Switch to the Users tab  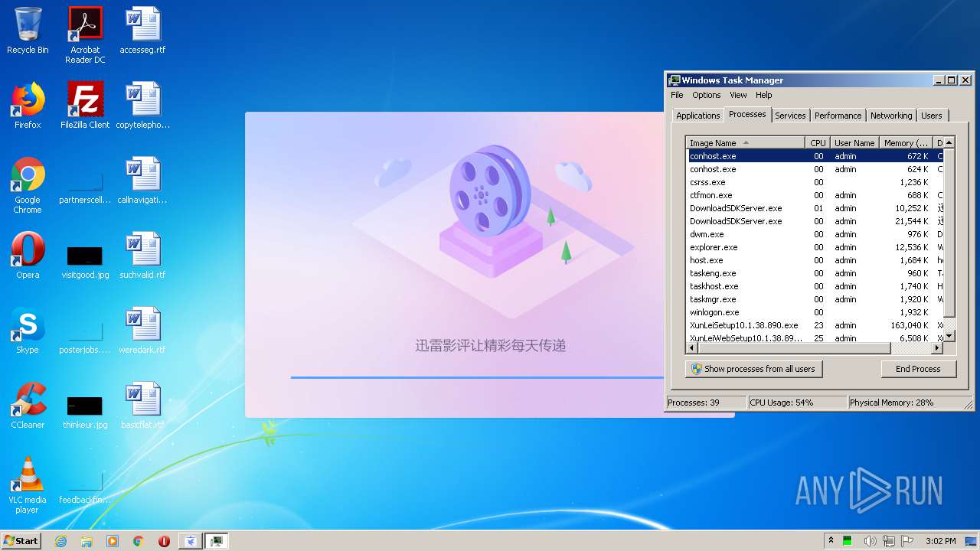pyautogui.click(x=932, y=116)
